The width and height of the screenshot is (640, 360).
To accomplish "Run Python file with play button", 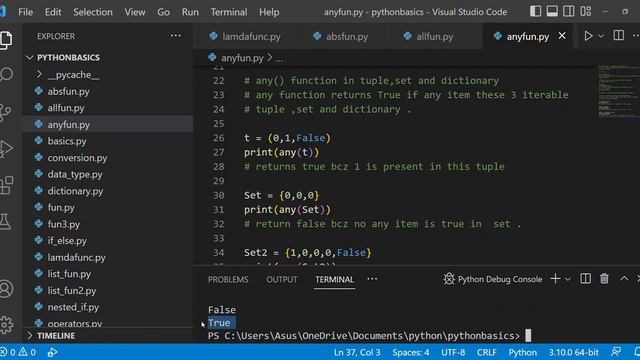I will 588,36.
